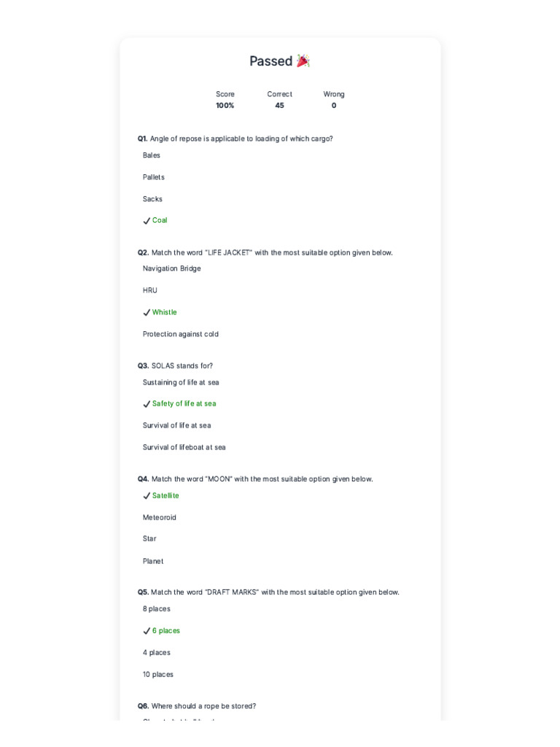
Task: Choose Protection against cold option
Action: click(x=181, y=334)
